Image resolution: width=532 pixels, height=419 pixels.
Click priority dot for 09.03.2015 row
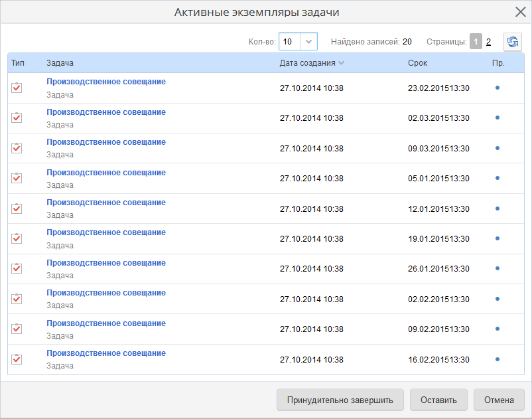pyautogui.click(x=498, y=148)
